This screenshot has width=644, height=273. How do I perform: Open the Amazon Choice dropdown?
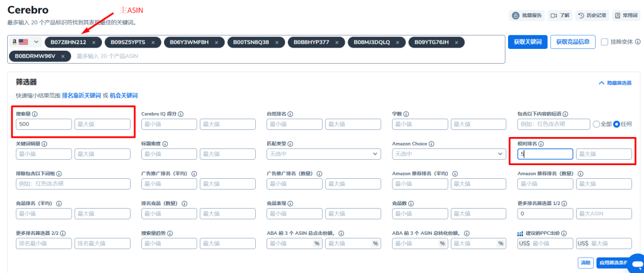[449, 154]
